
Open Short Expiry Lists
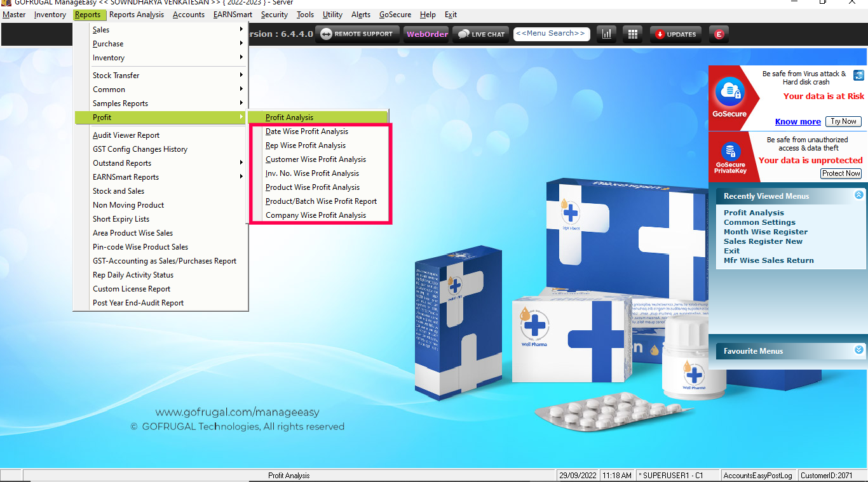(x=161, y=219)
